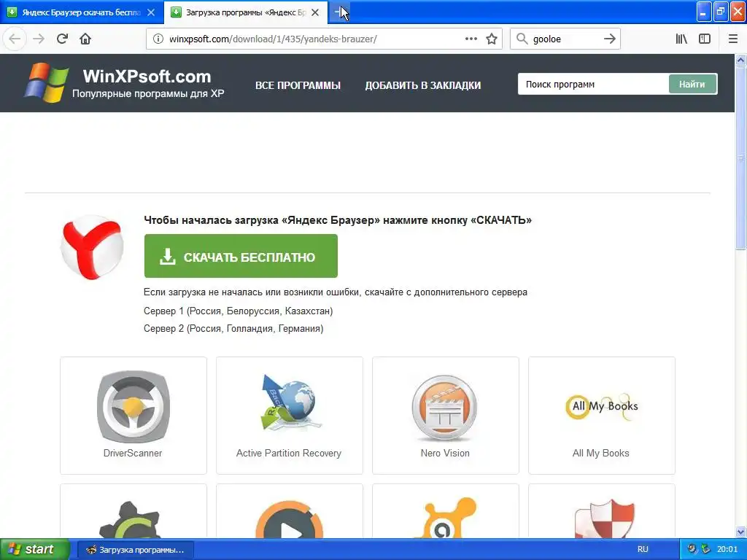Viewport: 747px width, 560px height.
Task: Download from Сервер 1 link
Action: [239, 311]
